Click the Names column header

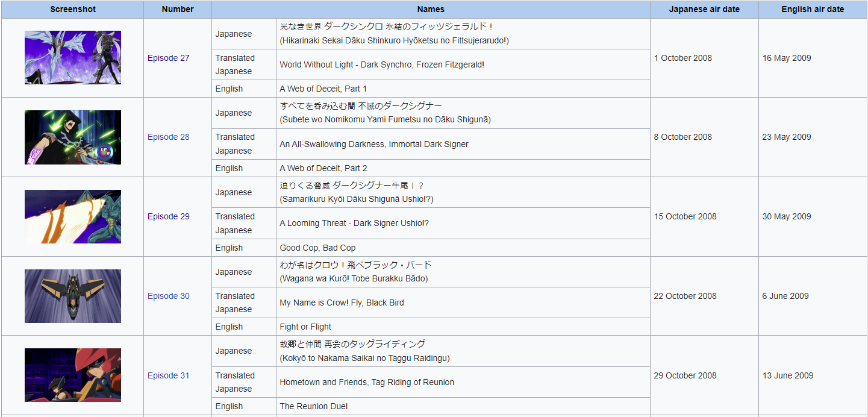431,9
